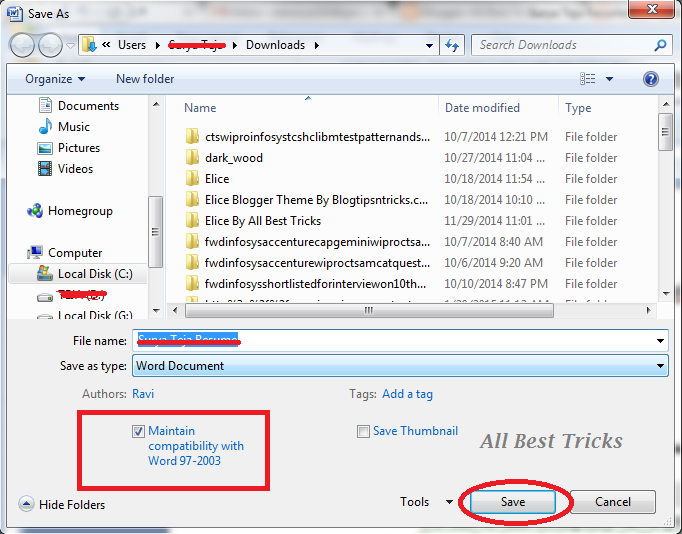The height and width of the screenshot is (534, 682).
Task: Select Local Disk (C:) in navigation pane
Action: click(x=95, y=274)
